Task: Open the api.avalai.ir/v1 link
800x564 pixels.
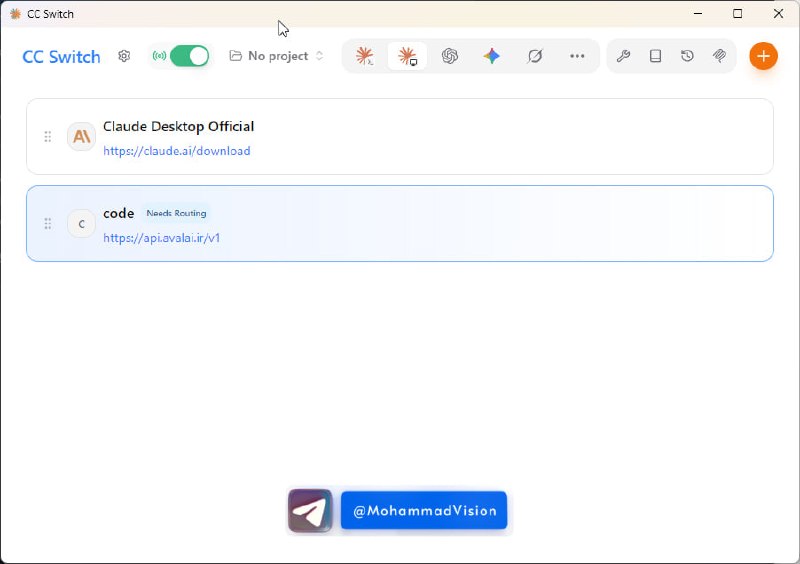Action: (x=161, y=238)
